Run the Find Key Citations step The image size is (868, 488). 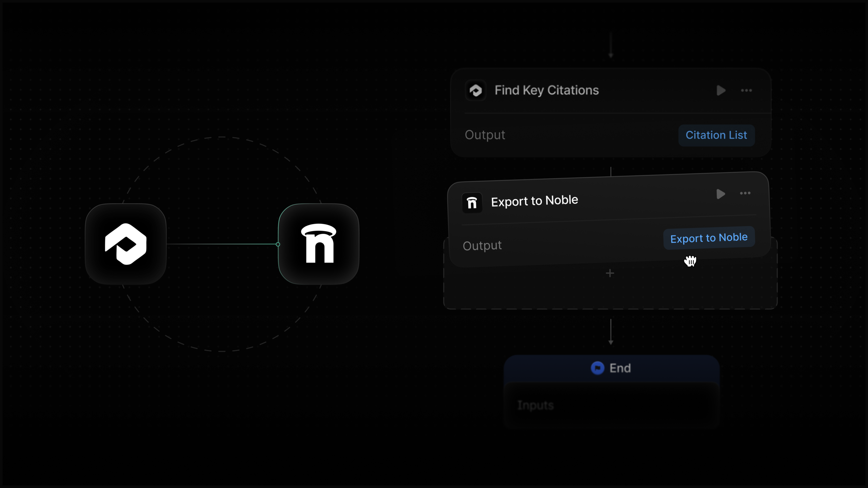click(x=721, y=90)
